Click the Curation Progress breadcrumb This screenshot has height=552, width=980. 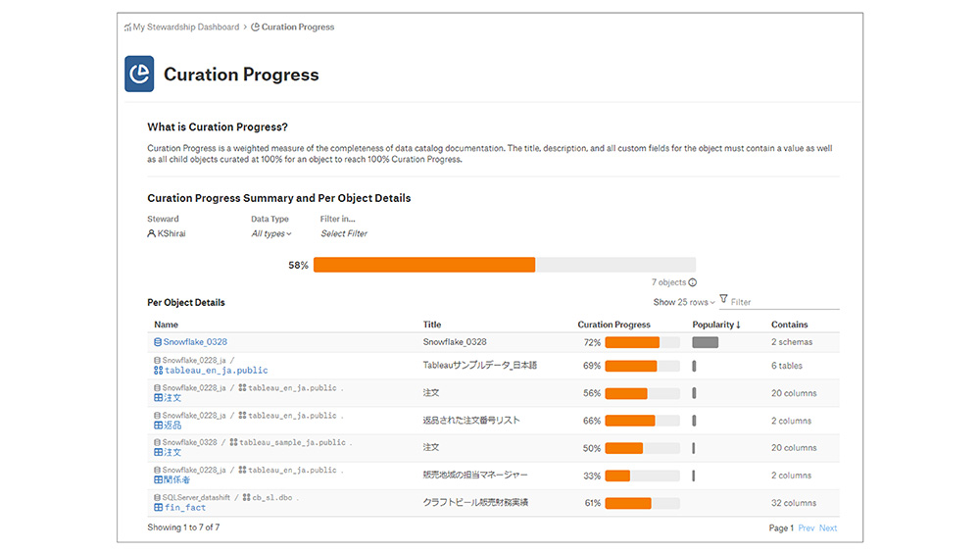click(x=298, y=26)
